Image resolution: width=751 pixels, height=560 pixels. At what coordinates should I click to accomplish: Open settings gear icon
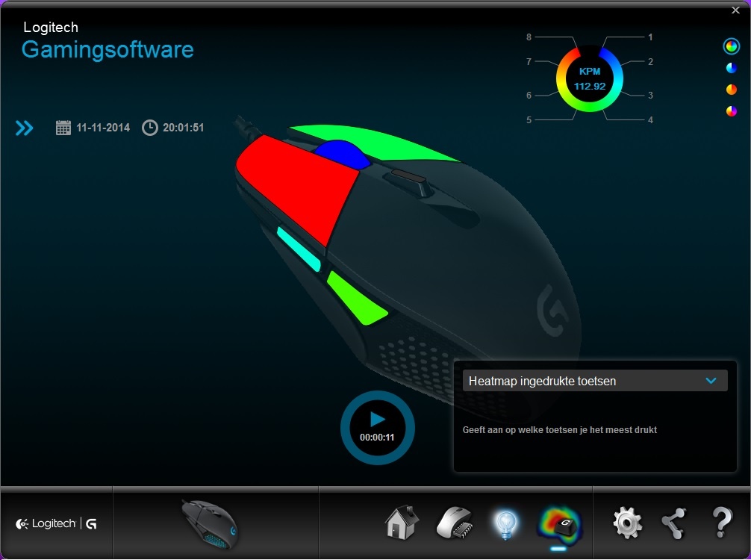627,523
